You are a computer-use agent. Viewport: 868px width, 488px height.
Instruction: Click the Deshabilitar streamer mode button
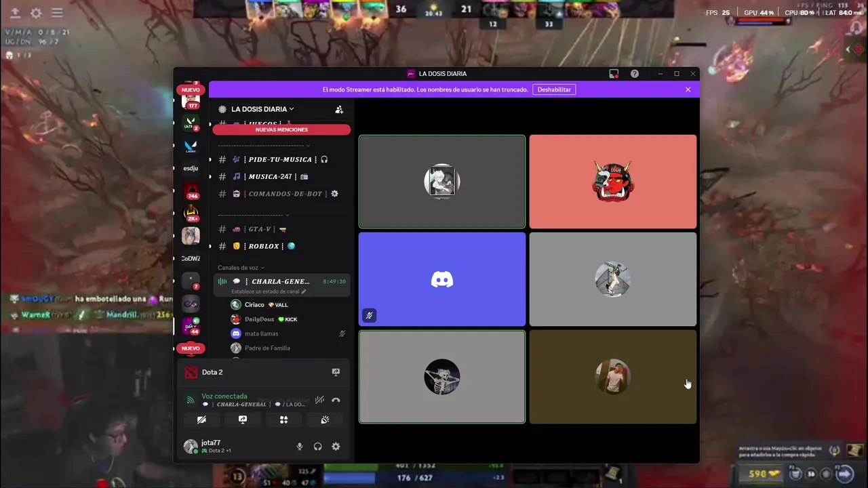point(554,89)
